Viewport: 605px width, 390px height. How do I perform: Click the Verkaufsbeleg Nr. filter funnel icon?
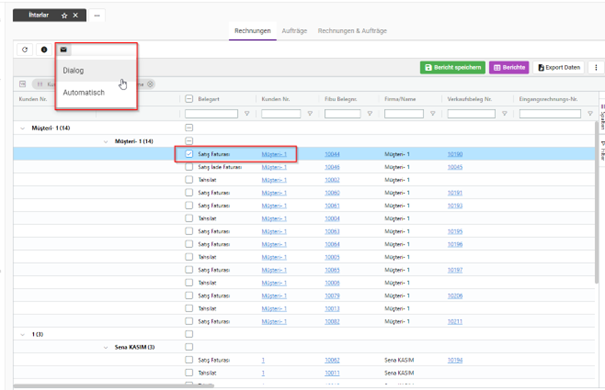[504, 113]
